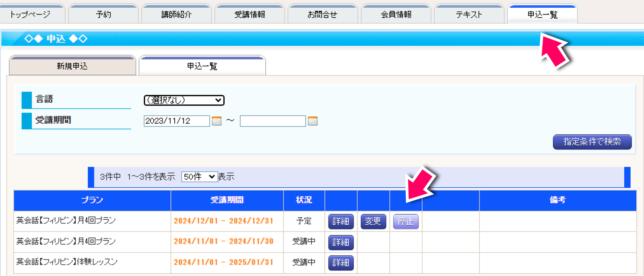The image size is (644, 276).
Task: Click 英会話【フィリピン】体験レッスン plan name
Action: [67, 262]
